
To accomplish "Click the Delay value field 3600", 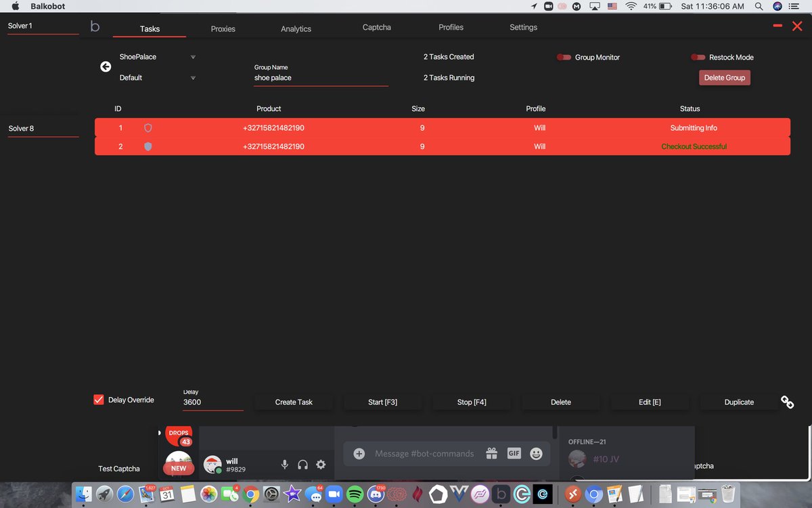I will [x=212, y=402].
